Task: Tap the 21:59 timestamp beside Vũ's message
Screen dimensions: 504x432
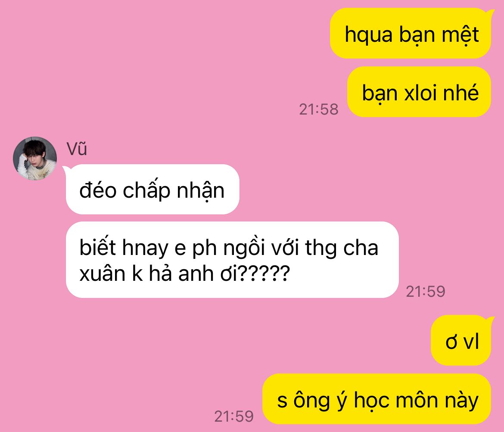Action: [x=426, y=292]
